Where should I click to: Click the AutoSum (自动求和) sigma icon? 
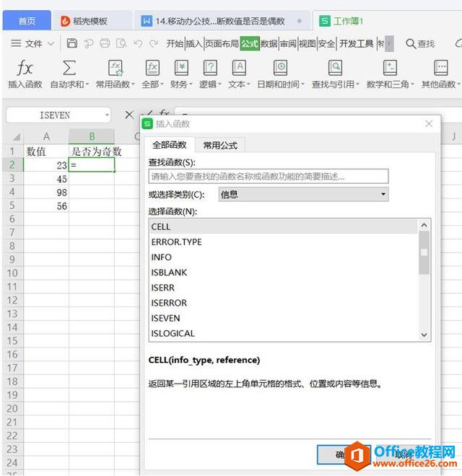point(69,68)
